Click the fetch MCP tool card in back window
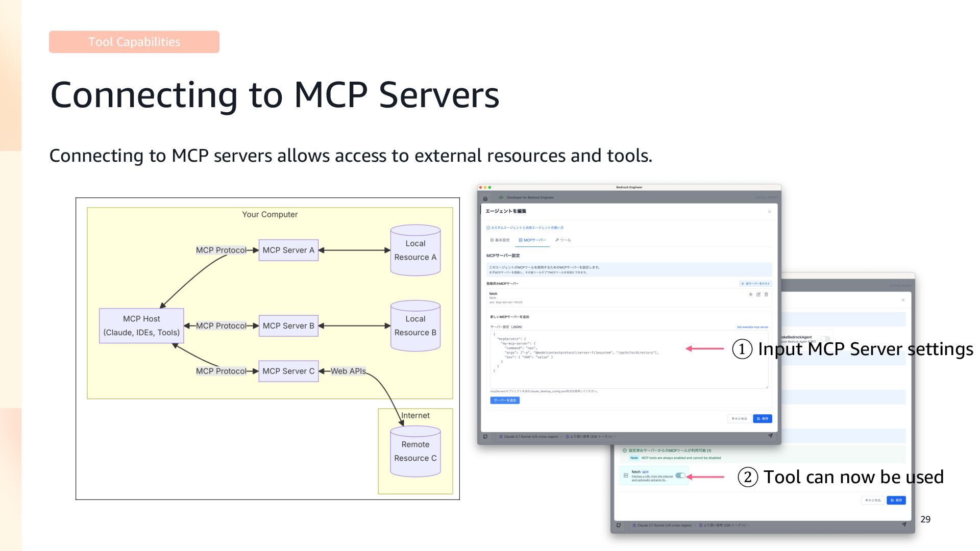The image size is (980, 551). pyautogui.click(x=654, y=475)
